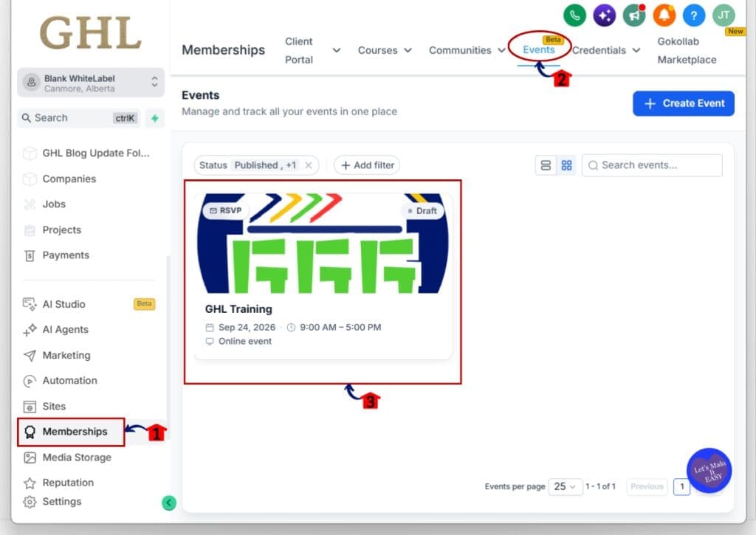Click GHL Blog Update folder icon
This screenshot has height=535, width=756.
(30, 153)
